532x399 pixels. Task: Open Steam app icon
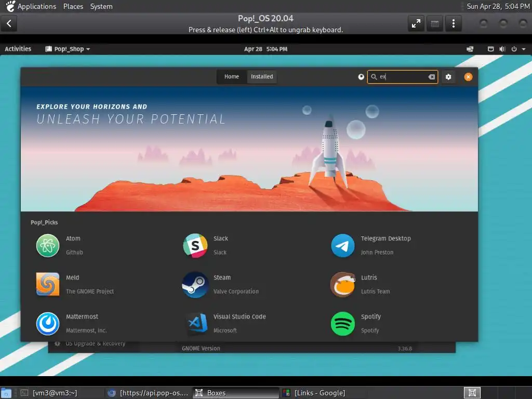pyautogui.click(x=195, y=285)
